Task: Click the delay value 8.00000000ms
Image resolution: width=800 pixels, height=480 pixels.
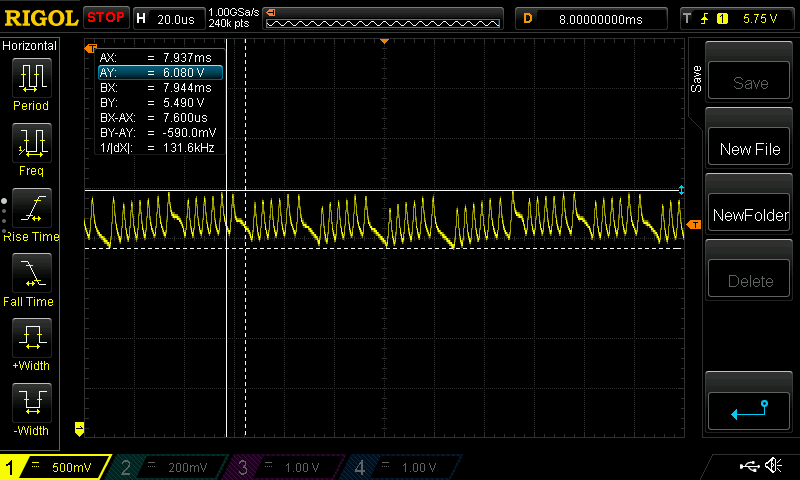Action: [600, 19]
